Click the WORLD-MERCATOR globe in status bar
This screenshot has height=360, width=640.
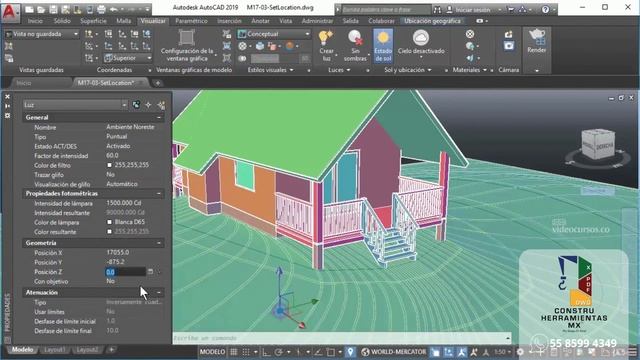[x=365, y=352]
